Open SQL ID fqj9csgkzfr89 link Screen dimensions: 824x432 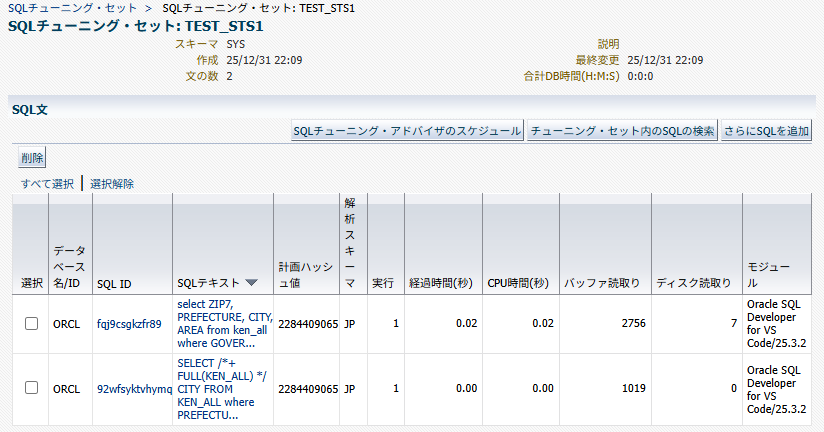[x=129, y=324]
